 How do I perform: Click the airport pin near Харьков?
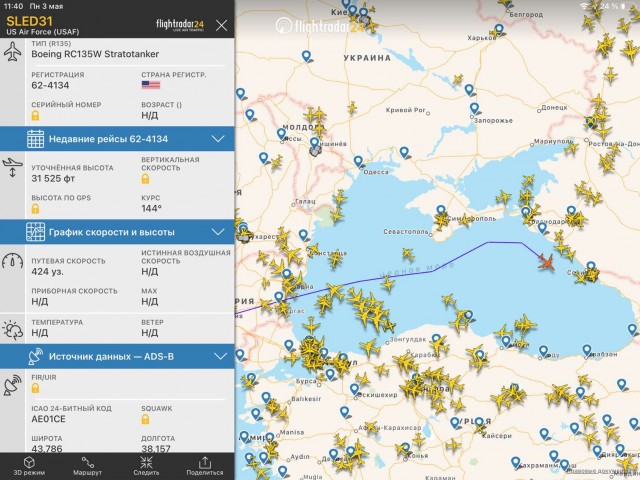pyautogui.click(x=499, y=30)
